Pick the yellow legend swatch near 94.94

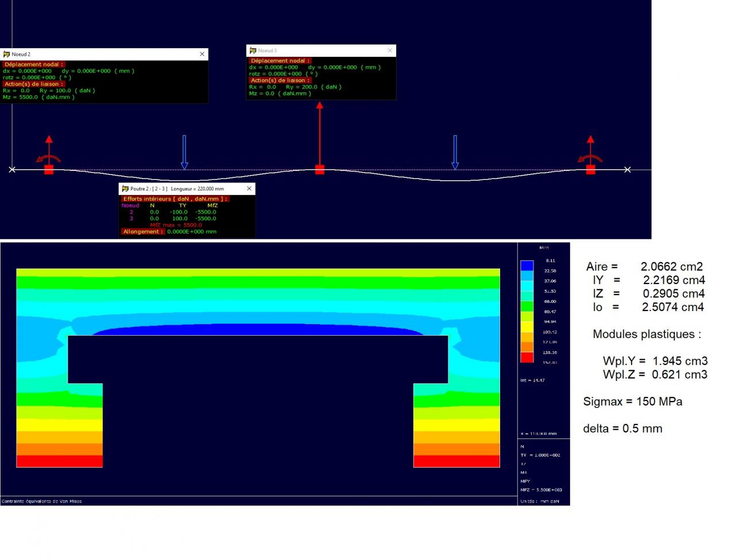coord(527,327)
